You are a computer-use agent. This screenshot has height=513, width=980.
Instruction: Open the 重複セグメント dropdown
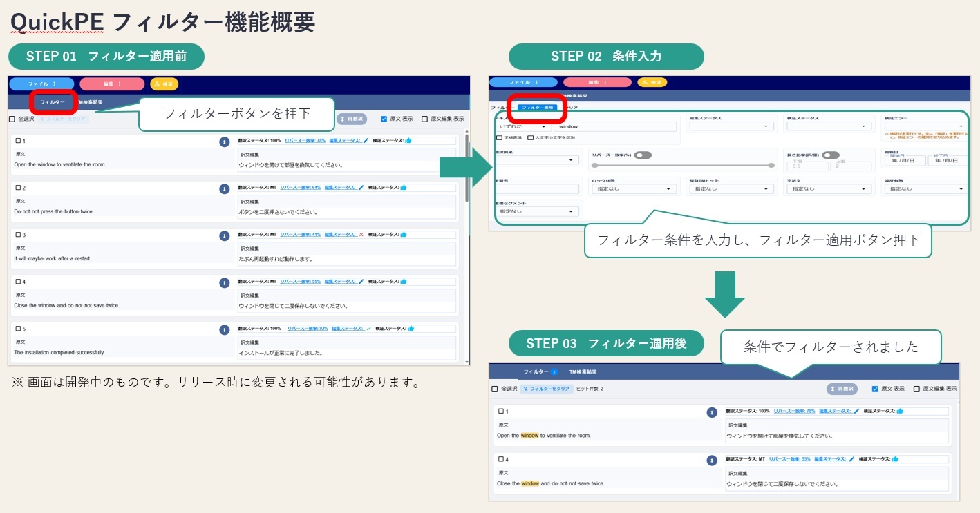[537, 211]
